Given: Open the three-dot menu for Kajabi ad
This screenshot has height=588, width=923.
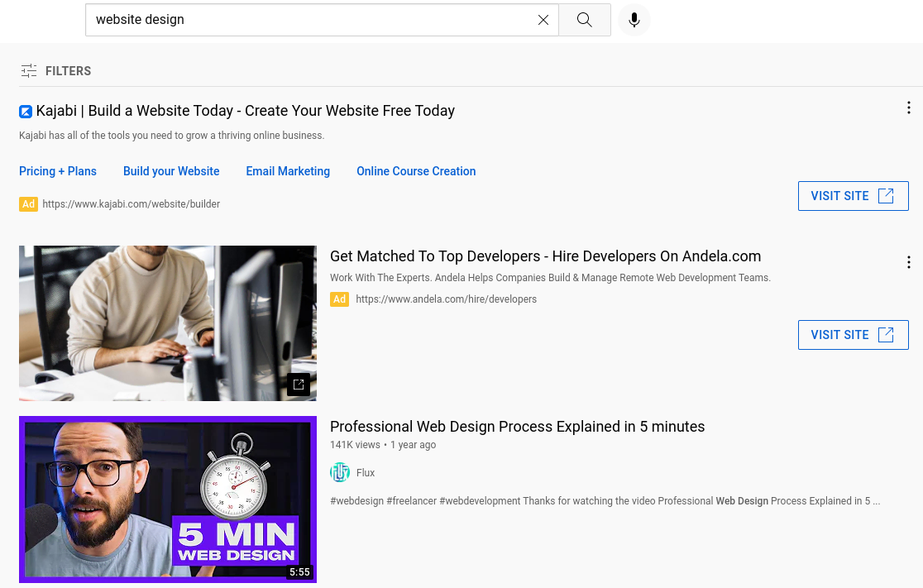Looking at the screenshot, I should coord(909,108).
